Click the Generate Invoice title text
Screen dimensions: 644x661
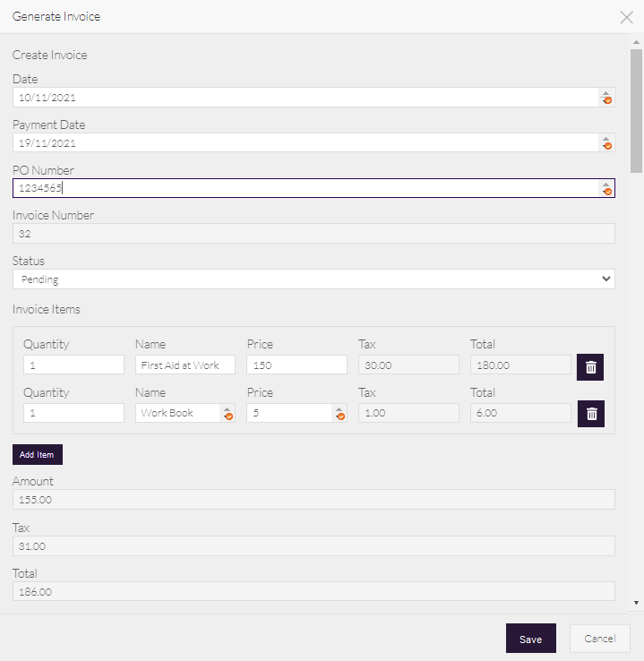[x=56, y=16]
